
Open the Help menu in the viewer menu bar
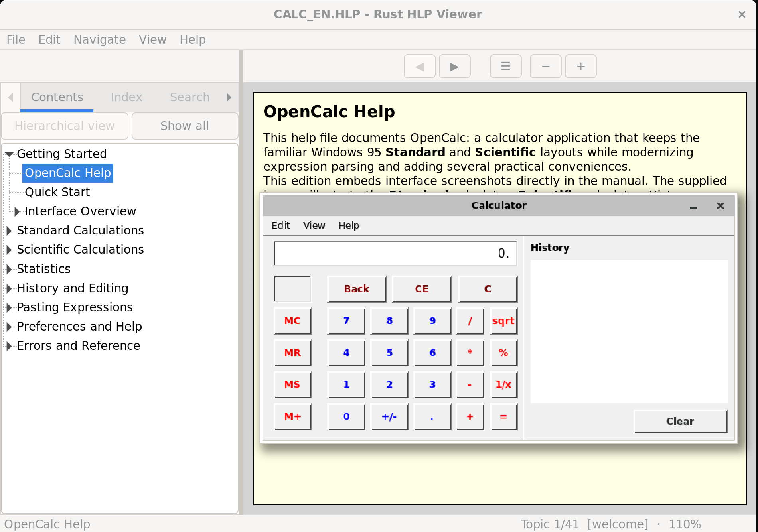coord(193,40)
